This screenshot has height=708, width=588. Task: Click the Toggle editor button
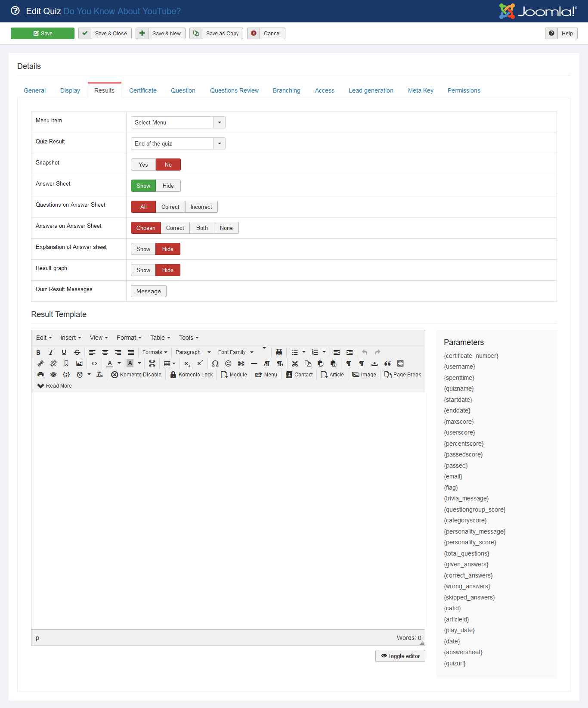[x=400, y=656]
